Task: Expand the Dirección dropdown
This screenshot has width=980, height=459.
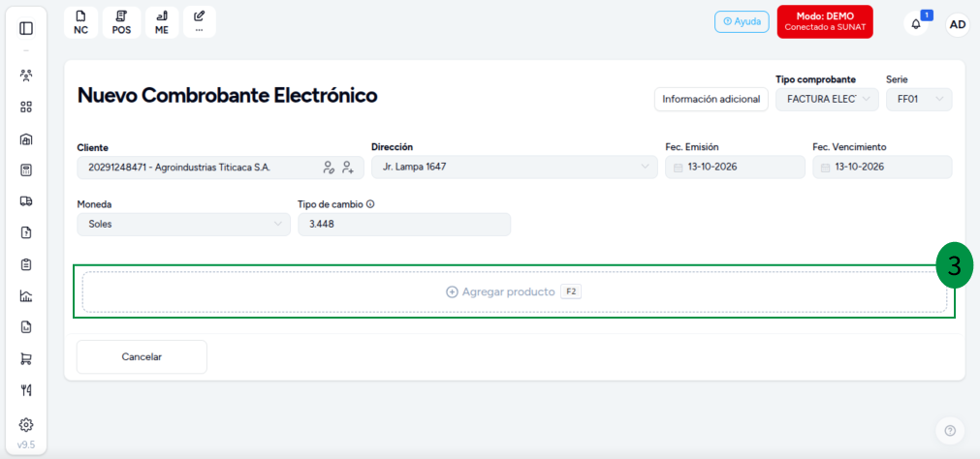Action: point(515,167)
